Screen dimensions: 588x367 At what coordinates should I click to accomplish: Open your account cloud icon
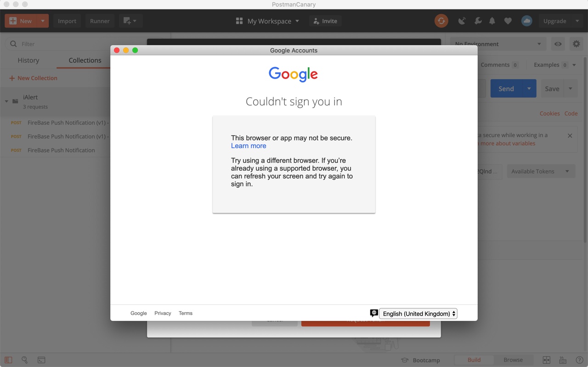(x=526, y=21)
